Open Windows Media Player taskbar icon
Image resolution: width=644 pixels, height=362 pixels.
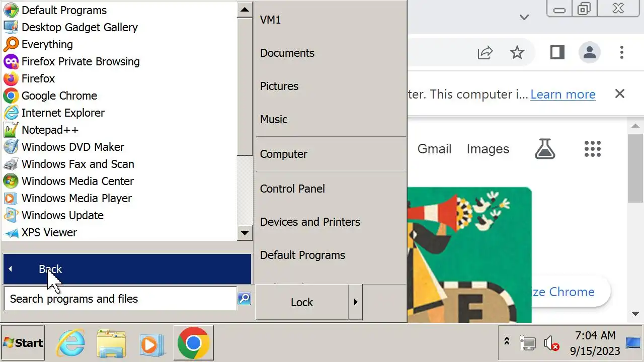(152, 344)
